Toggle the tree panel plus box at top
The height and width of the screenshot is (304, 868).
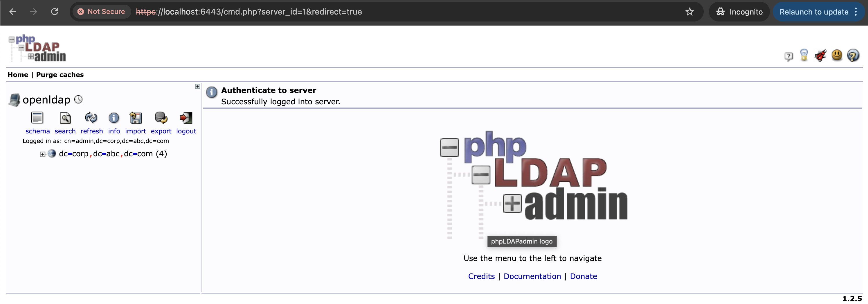point(198,86)
